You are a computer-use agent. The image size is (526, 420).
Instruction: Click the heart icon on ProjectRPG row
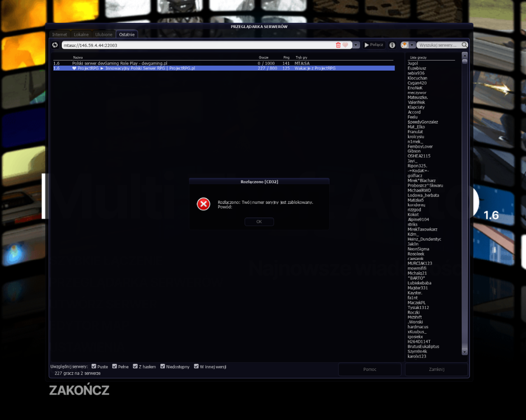pos(74,68)
